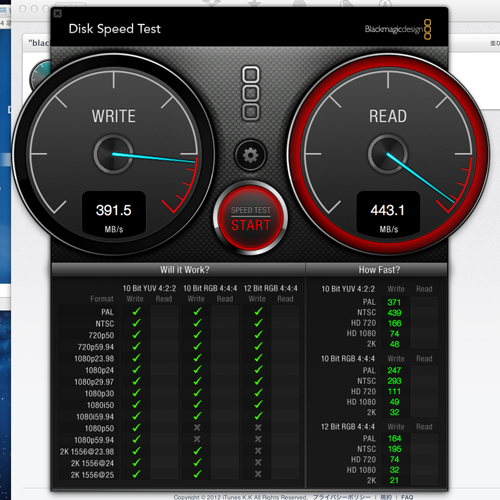Click the 10 Bit YUV 4:2:2 column header in Will it Work
The image size is (500, 500).
149,288
